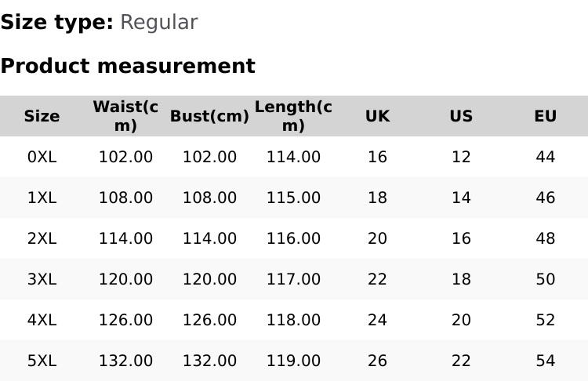Select the 3XL size row label

(x=42, y=279)
